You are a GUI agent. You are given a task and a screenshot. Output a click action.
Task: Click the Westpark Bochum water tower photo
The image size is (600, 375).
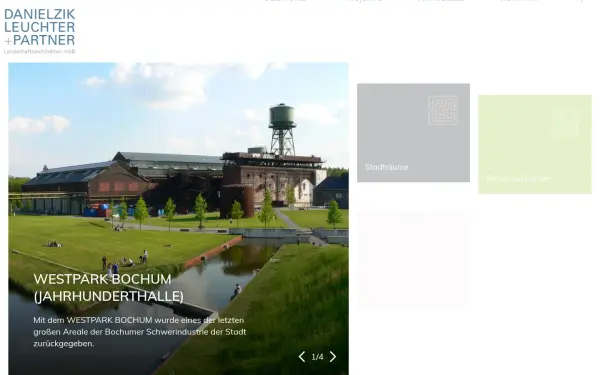click(x=178, y=218)
